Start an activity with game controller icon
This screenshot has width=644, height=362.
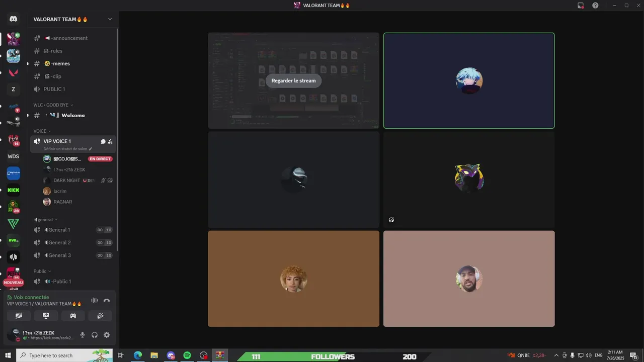pyautogui.click(x=73, y=316)
